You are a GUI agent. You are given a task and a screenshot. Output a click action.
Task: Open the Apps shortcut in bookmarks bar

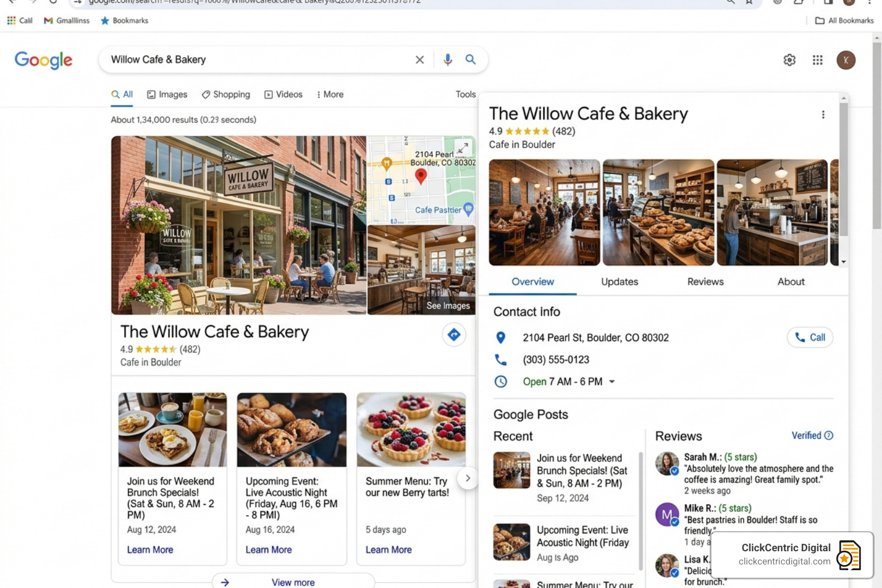[20, 21]
